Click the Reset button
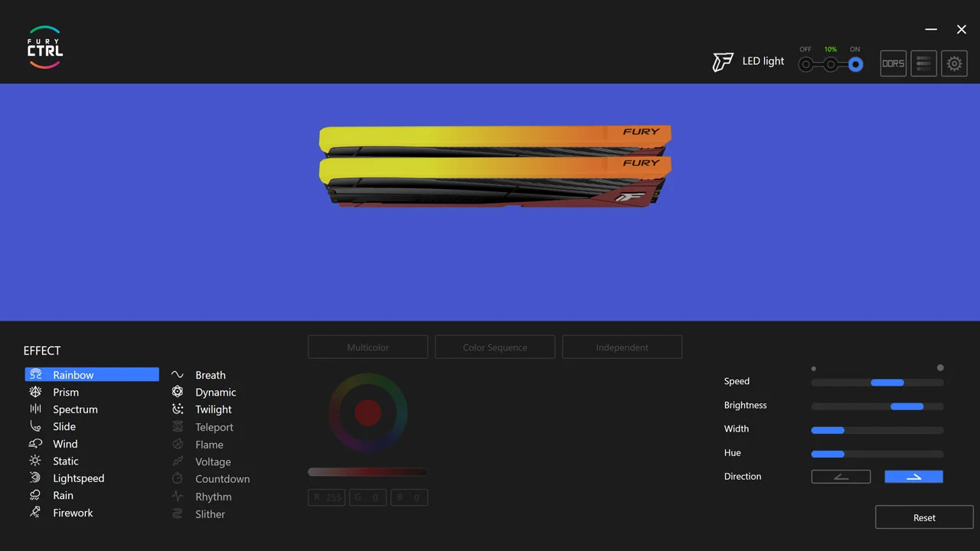Image resolution: width=980 pixels, height=551 pixels. [x=923, y=517]
